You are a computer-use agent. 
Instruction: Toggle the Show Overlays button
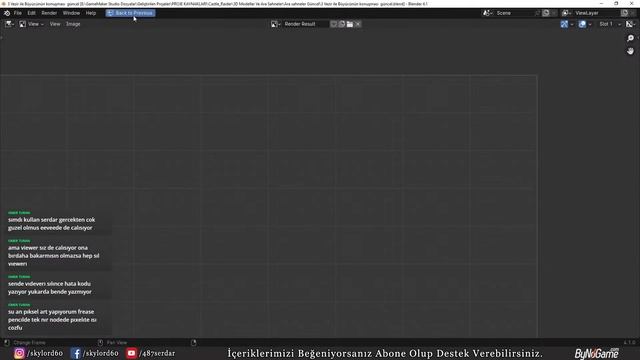click(582, 24)
